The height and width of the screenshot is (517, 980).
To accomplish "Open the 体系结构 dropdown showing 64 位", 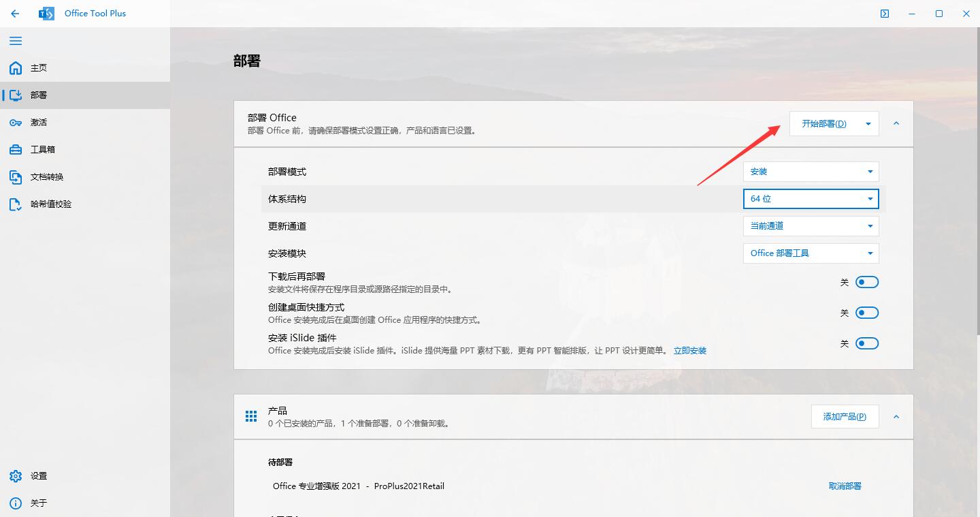I will (x=811, y=199).
